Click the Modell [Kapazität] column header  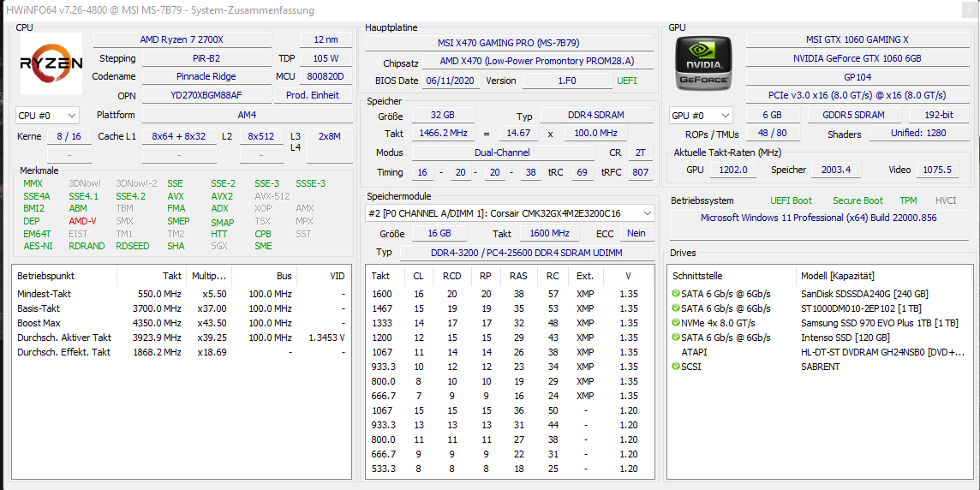(885, 276)
